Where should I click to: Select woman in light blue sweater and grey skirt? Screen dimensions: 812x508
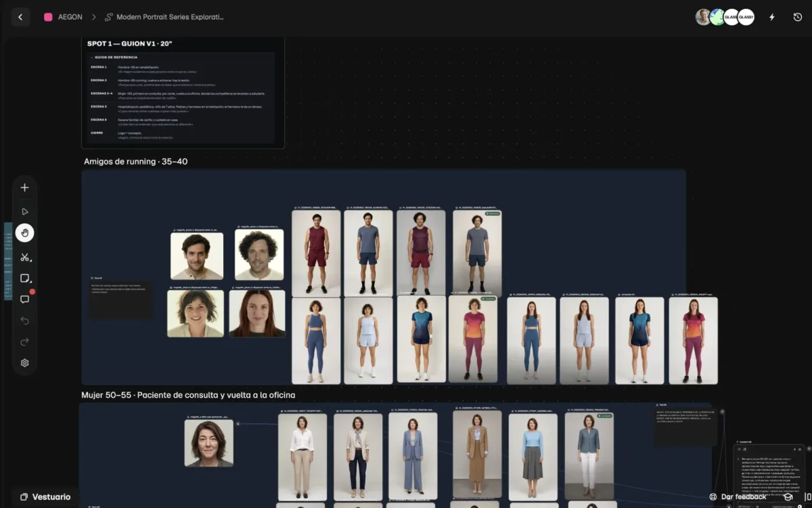[533, 457]
